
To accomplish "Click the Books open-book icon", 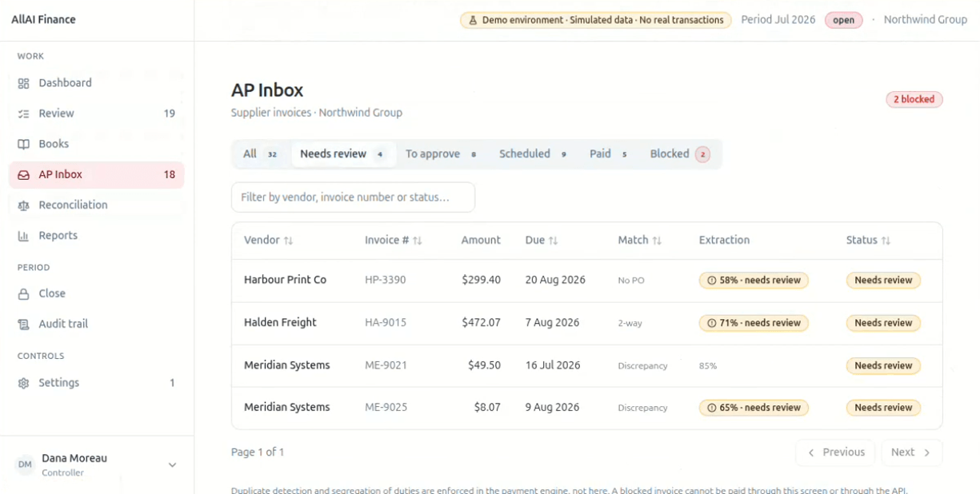I will tap(24, 144).
